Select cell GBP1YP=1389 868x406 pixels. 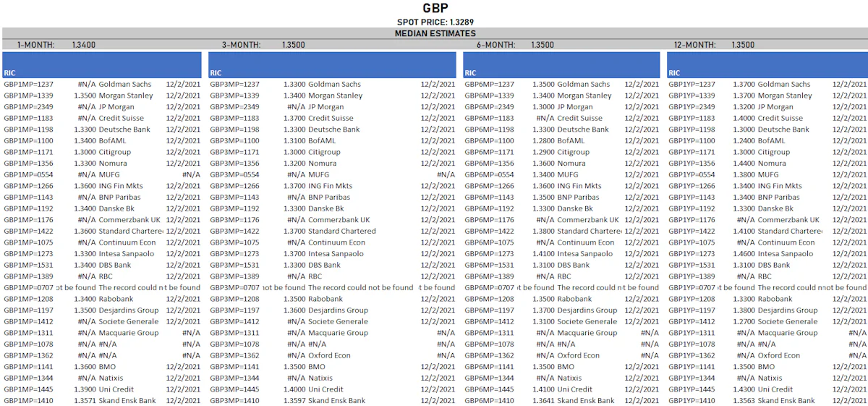pos(692,276)
